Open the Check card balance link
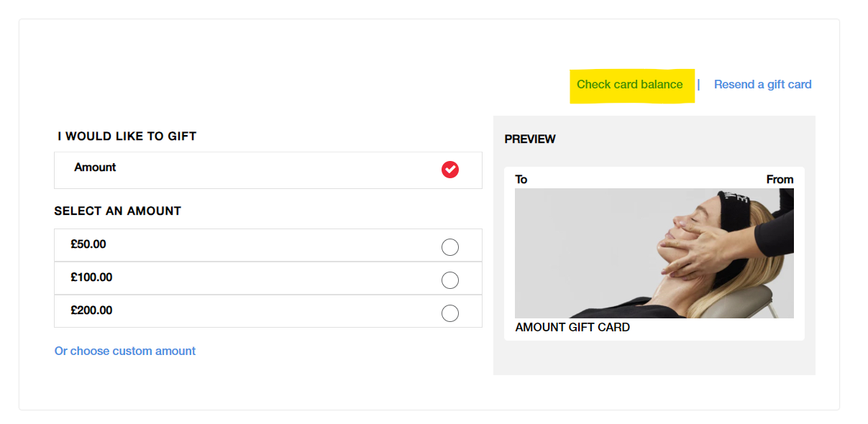 tap(630, 85)
